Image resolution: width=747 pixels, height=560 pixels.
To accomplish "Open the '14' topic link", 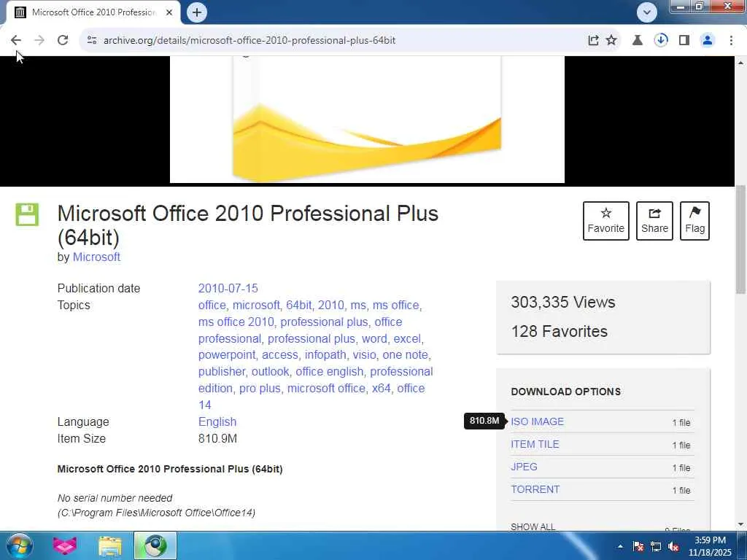I will coord(204,405).
